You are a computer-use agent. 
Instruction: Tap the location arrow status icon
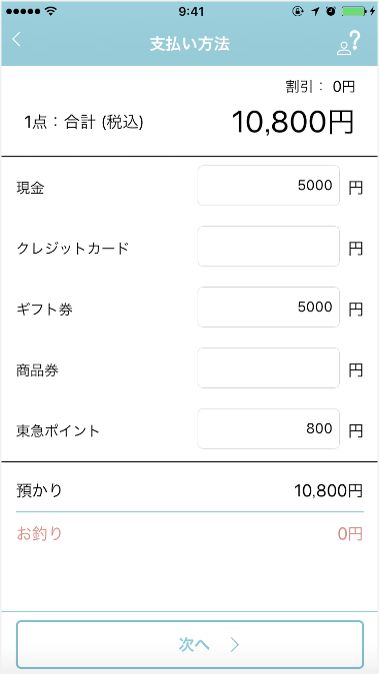pos(316,12)
